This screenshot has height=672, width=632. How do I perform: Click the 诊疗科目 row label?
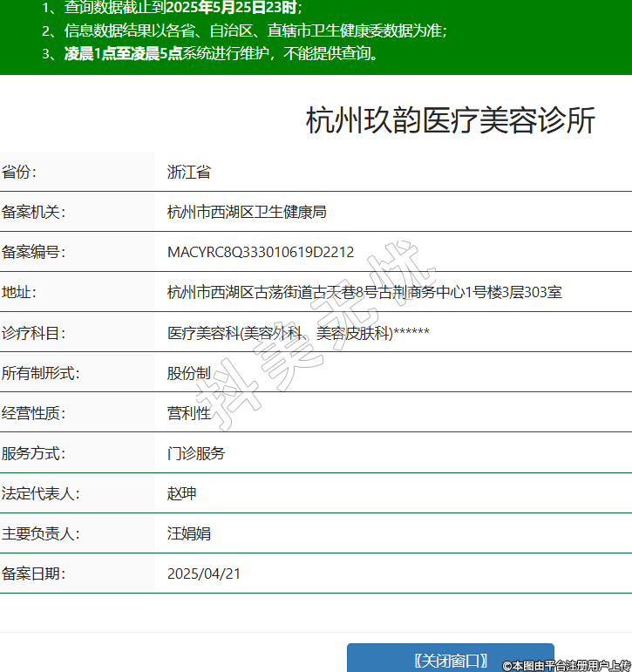[x=34, y=332]
